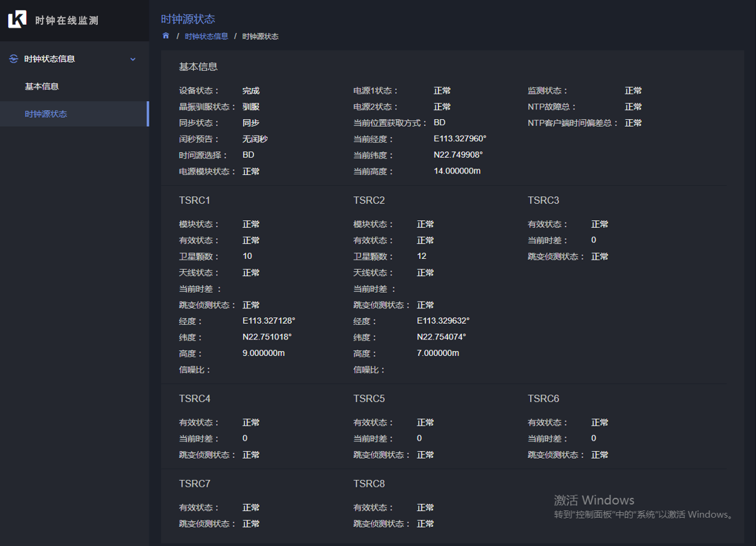Click the home icon in breadcrumb
This screenshot has height=546, width=756.
click(166, 36)
